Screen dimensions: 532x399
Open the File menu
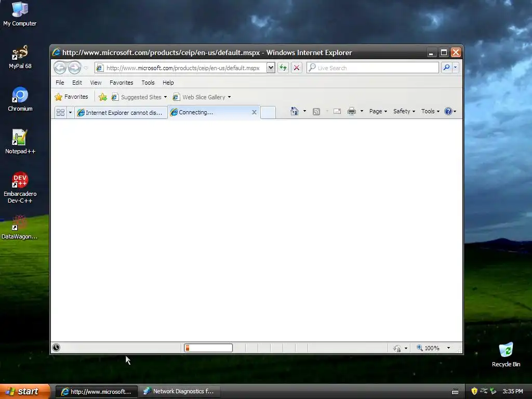coord(60,83)
